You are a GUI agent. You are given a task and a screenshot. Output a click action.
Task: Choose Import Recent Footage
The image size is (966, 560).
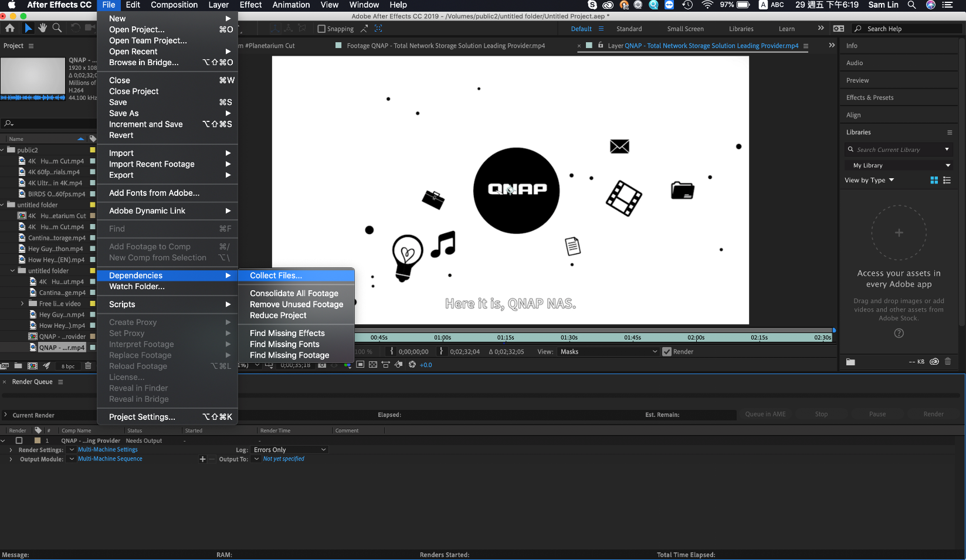pyautogui.click(x=167, y=164)
